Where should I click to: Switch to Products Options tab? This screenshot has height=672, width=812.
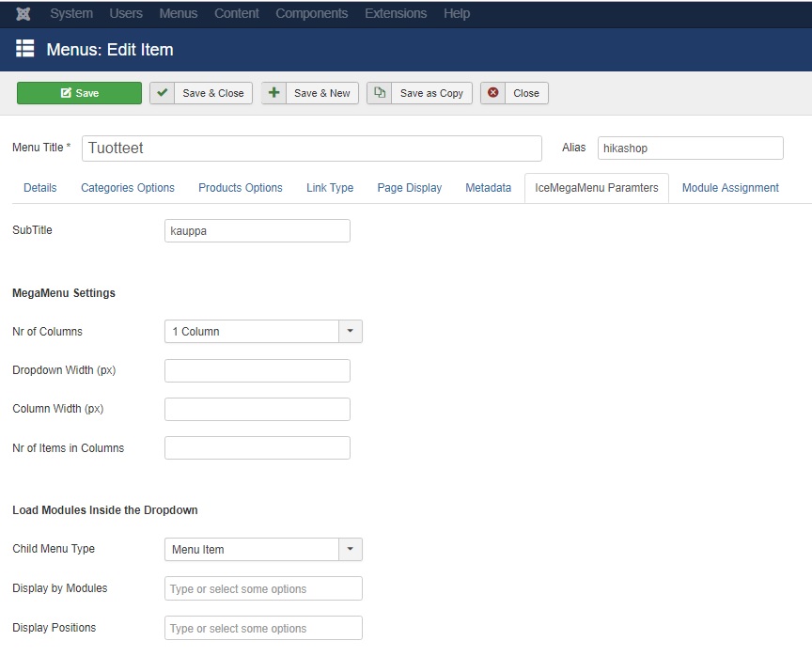pyautogui.click(x=241, y=188)
